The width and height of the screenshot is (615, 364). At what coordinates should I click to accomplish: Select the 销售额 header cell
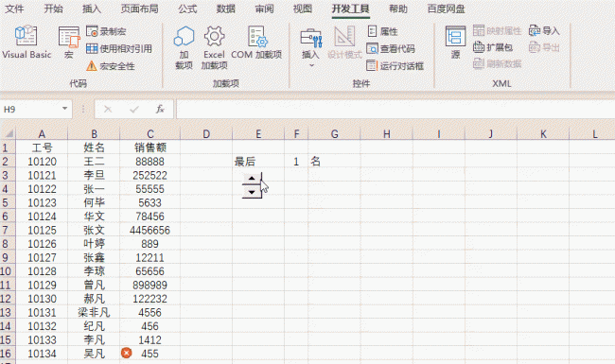pyautogui.click(x=149, y=147)
